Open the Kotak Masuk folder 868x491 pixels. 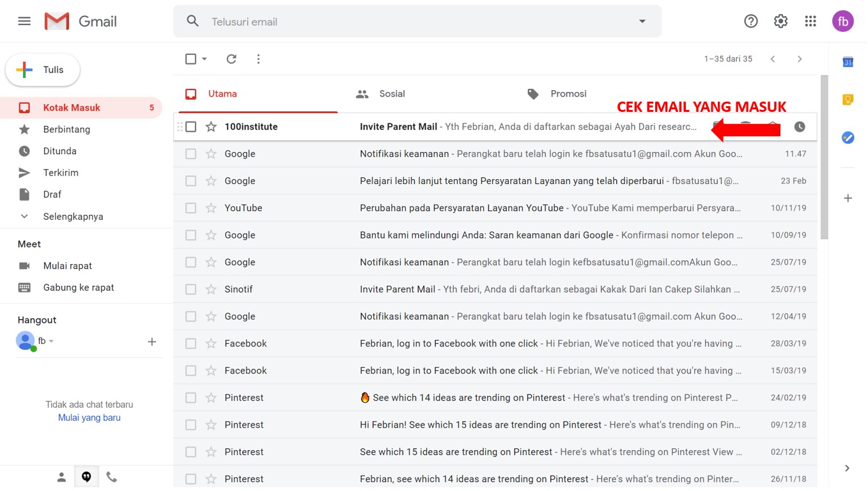(x=81, y=107)
